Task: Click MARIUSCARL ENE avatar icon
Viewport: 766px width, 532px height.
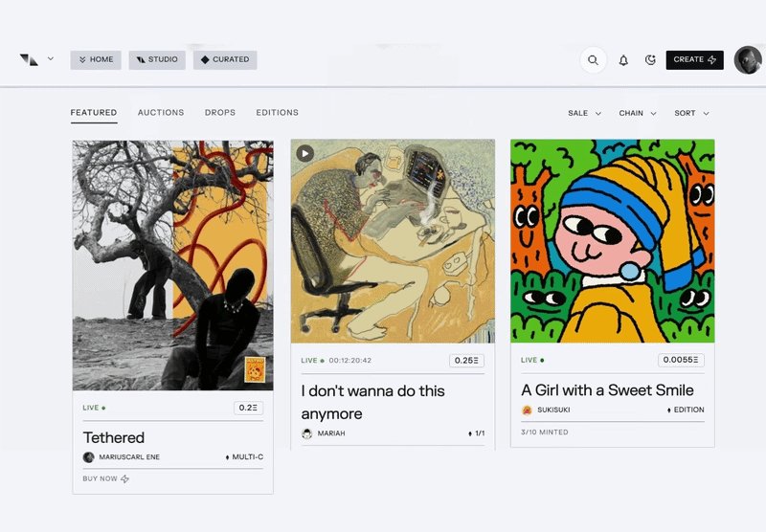Action: click(x=88, y=457)
